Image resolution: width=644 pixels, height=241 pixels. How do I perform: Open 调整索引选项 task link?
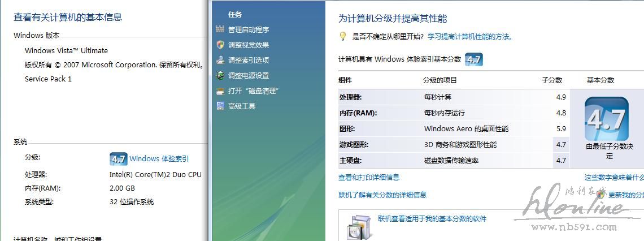(249, 60)
